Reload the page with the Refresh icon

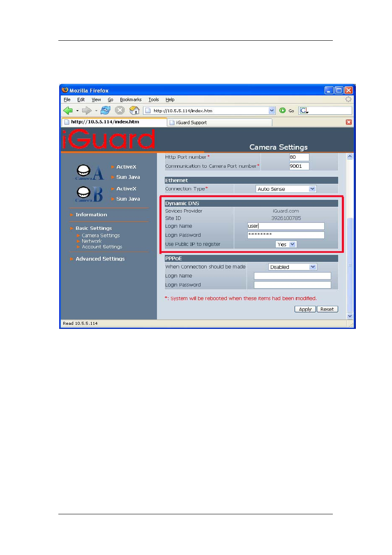(106, 110)
